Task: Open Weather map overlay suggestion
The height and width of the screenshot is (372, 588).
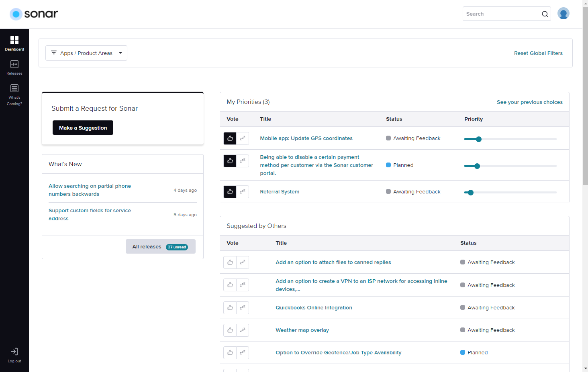Action: [x=302, y=330]
